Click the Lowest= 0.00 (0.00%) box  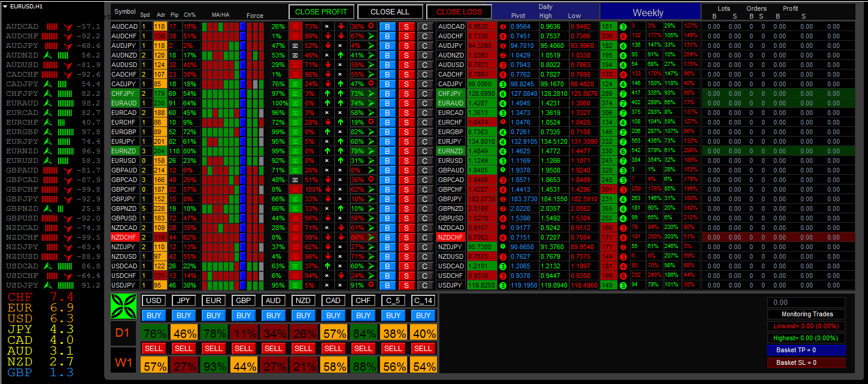[x=806, y=326]
